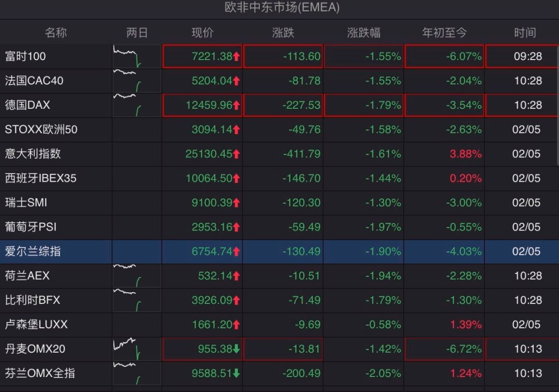Sort by the 涨跌幅 column header
The image size is (559, 392).
pyautogui.click(x=364, y=33)
